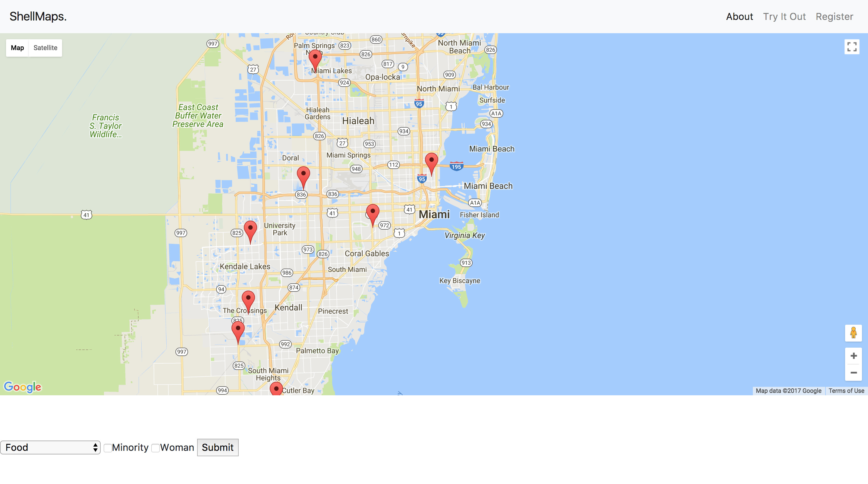Click the marker near University Park
This screenshot has height=484, width=868.
250,229
